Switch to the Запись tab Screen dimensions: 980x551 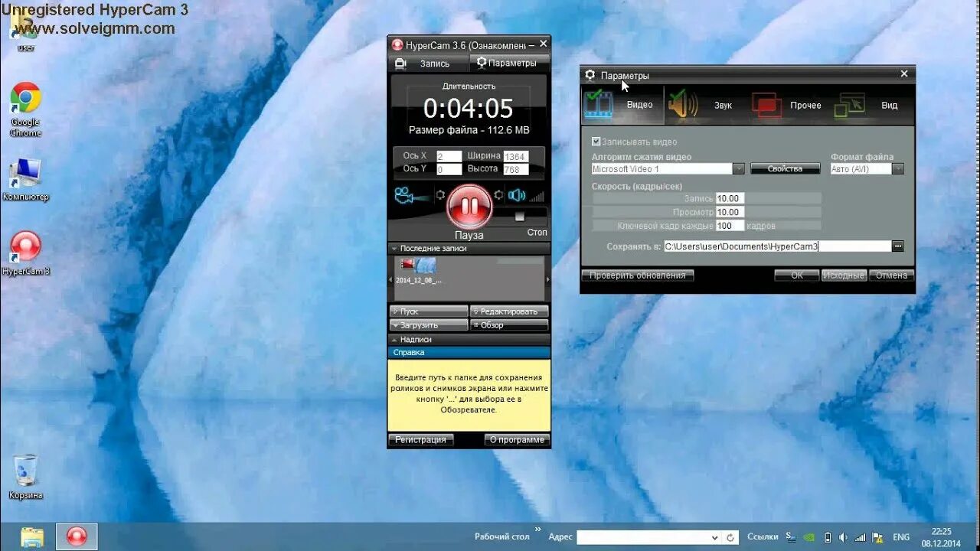(427, 64)
